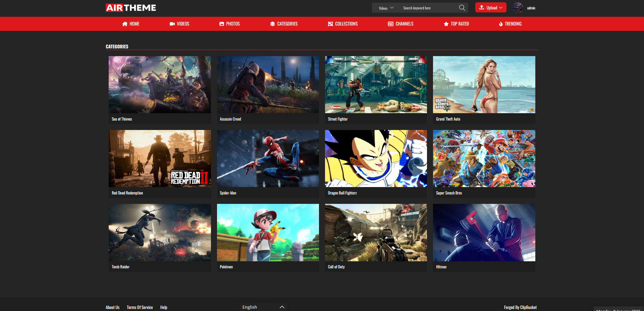Follow the Forged By ClipBucket link
Screen dimensions: 644x311
point(520,307)
